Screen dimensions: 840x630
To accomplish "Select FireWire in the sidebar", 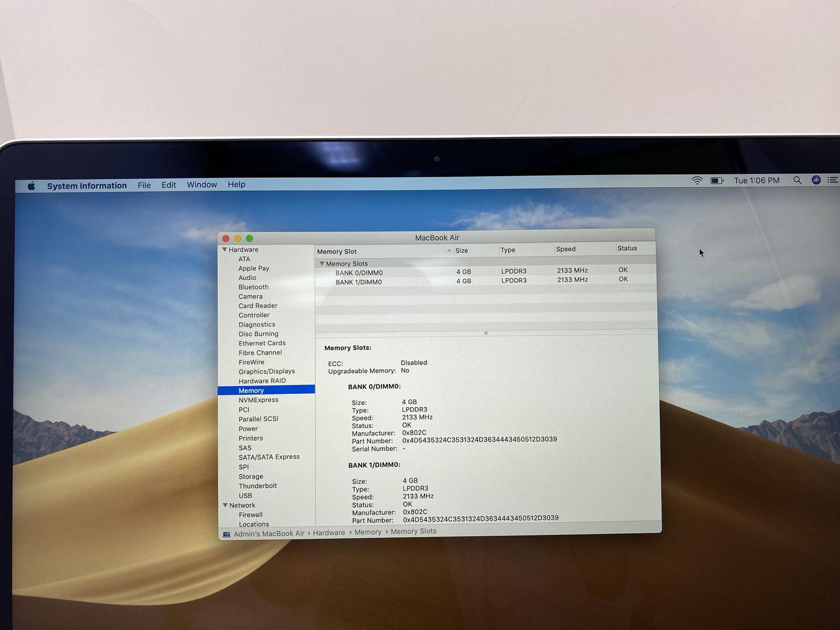I will coord(251,362).
